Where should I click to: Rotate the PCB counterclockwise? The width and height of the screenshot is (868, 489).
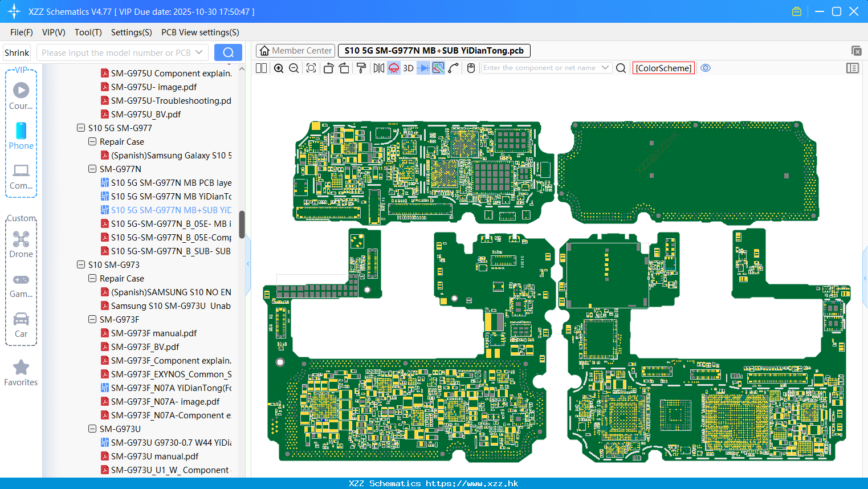click(328, 68)
